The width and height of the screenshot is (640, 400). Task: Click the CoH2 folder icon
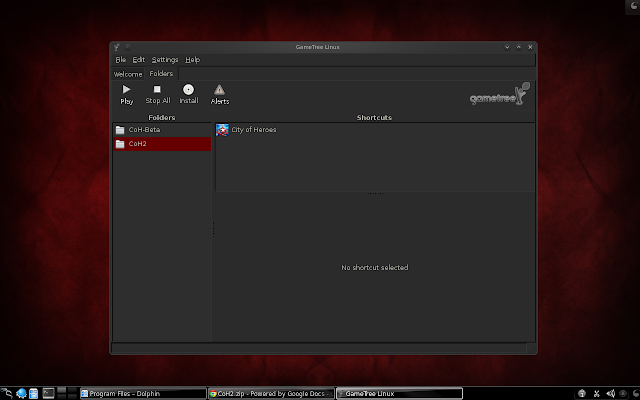tap(120, 144)
